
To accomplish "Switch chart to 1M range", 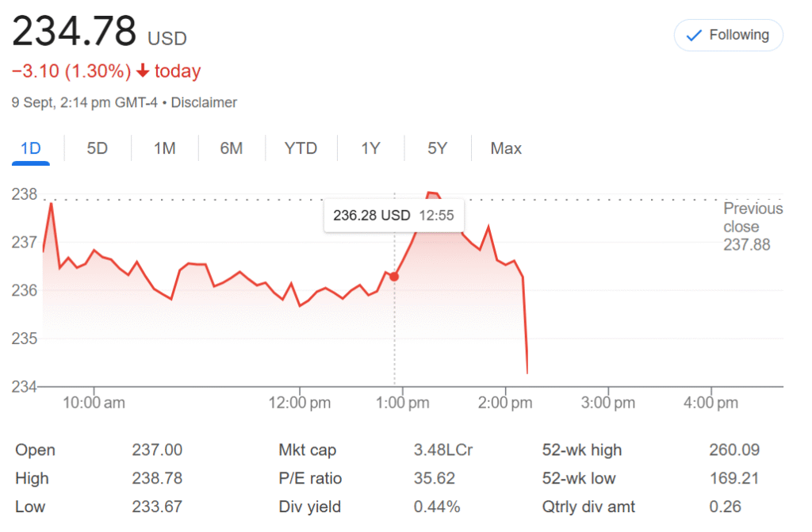I will click(164, 148).
